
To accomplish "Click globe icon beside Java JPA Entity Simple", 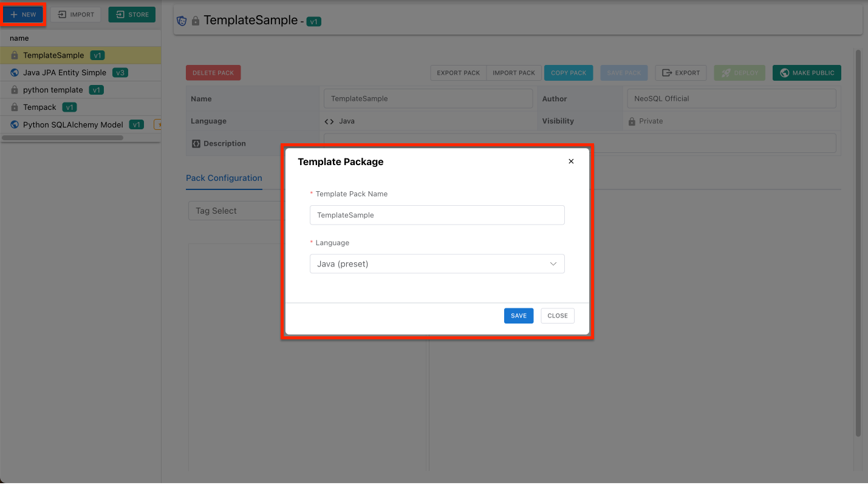I will [15, 73].
